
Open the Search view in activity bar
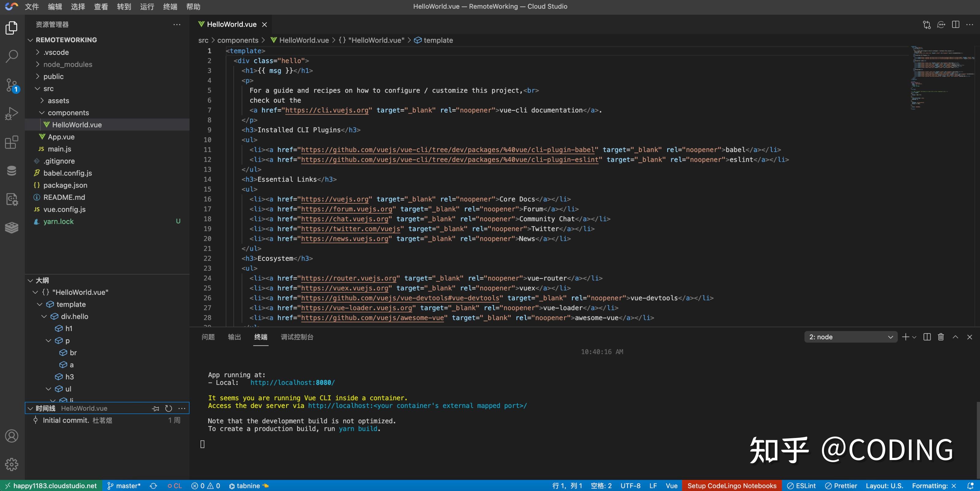(x=12, y=56)
